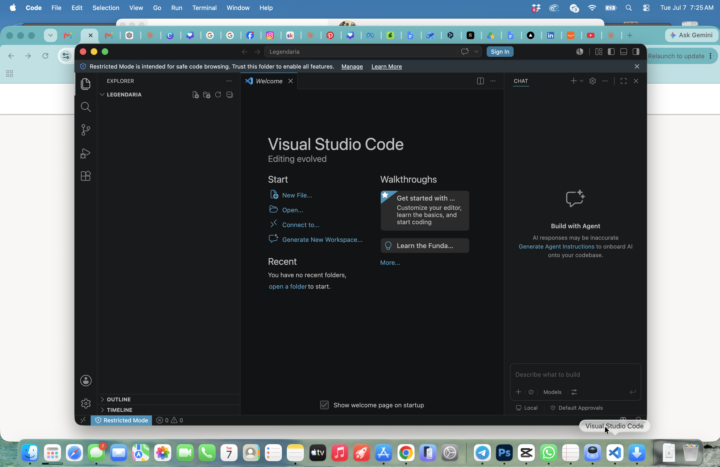Split the editor to the right
Screen dimensions: 720x467
point(480,81)
